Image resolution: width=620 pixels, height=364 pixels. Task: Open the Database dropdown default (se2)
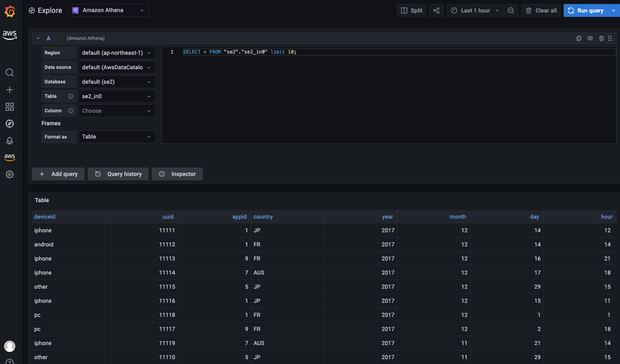pyautogui.click(x=117, y=82)
